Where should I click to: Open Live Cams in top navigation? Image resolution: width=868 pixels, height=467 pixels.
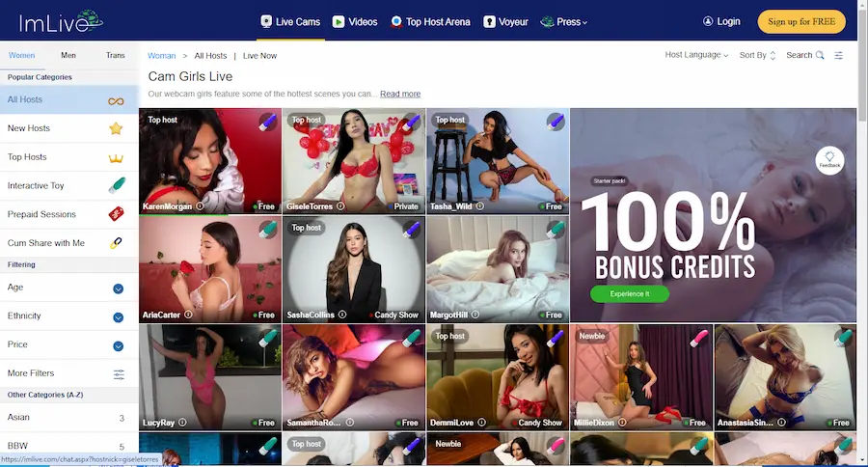(x=290, y=21)
